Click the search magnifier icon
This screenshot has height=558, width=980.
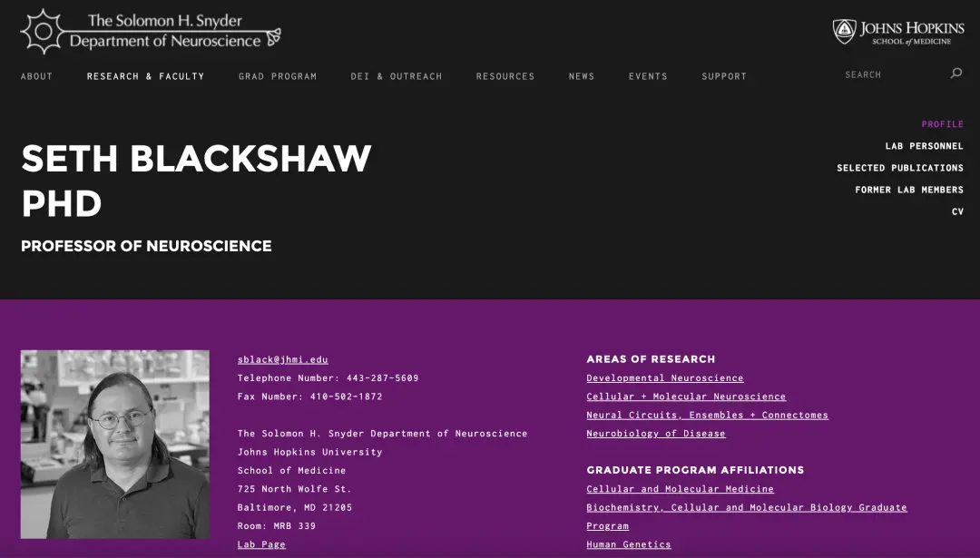[x=955, y=73]
